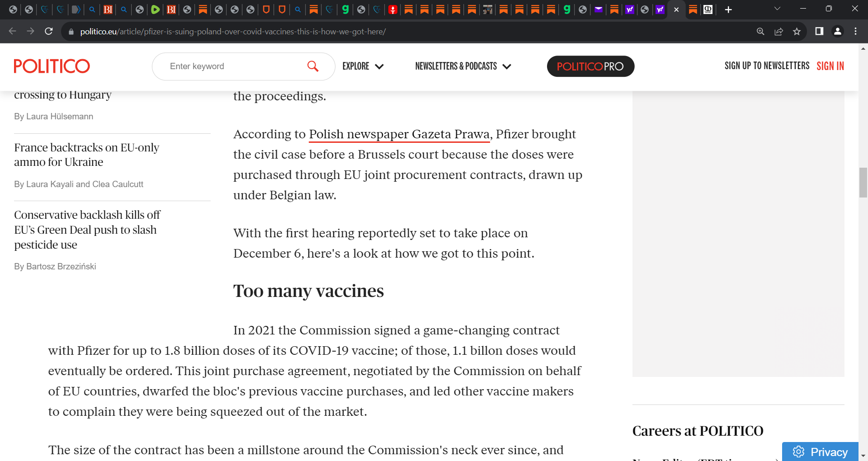Screen dimensions: 868x461
Task: Switch to the blue arrow-icon tab
Action: click(x=76, y=9)
